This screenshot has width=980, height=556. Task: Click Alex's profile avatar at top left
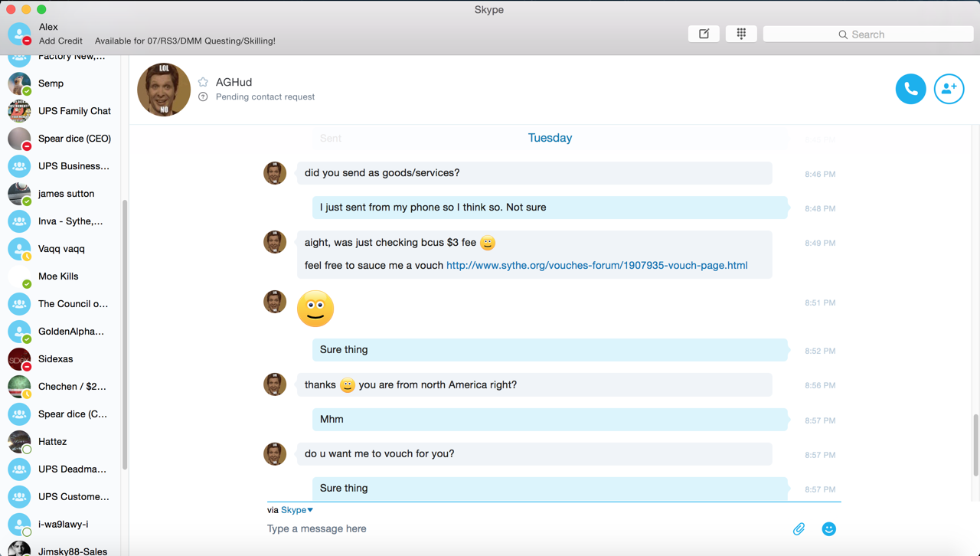tap(19, 33)
